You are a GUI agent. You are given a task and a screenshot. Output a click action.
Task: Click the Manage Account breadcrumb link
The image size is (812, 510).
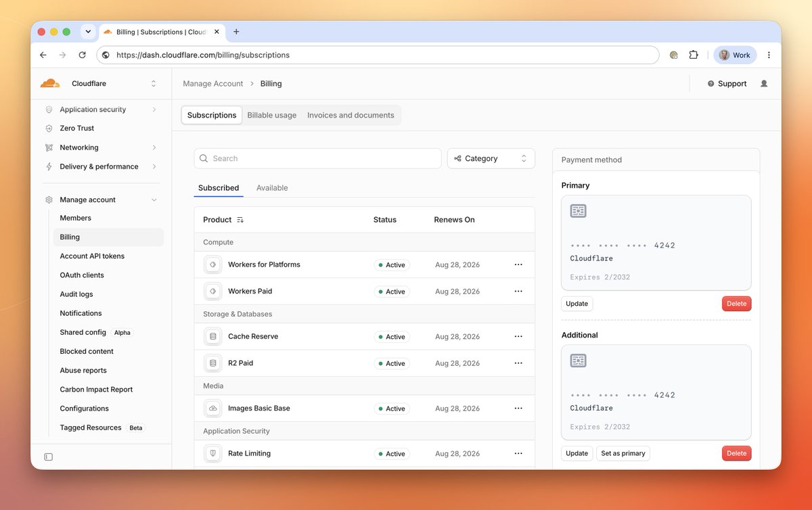tap(213, 84)
